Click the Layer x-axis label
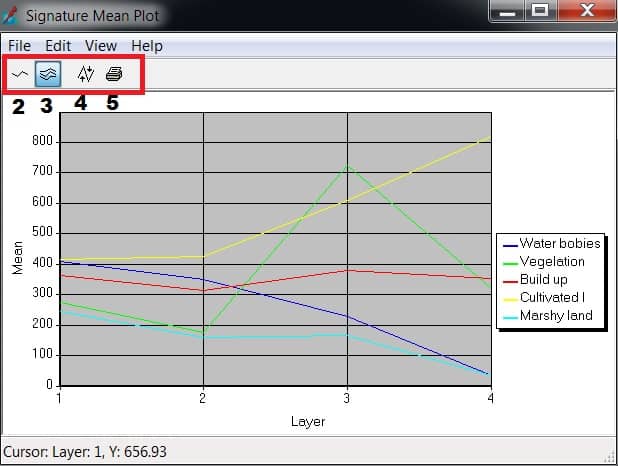The image size is (618, 466). [x=308, y=421]
